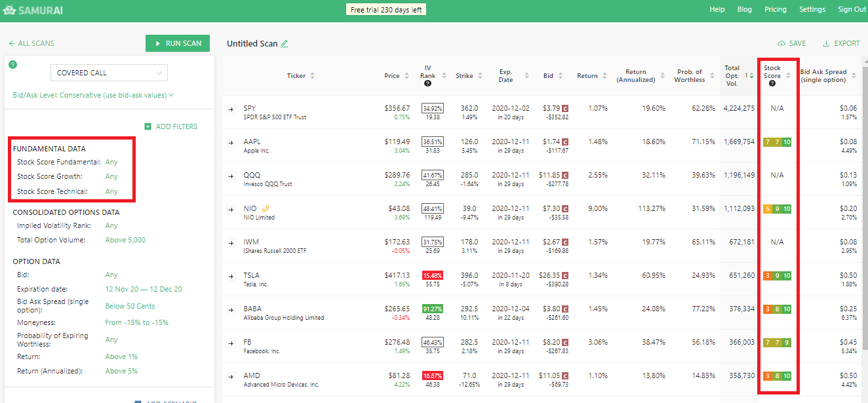Expand the SPY row details
Image resolution: width=868 pixels, height=403 pixels.
pyautogui.click(x=231, y=108)
